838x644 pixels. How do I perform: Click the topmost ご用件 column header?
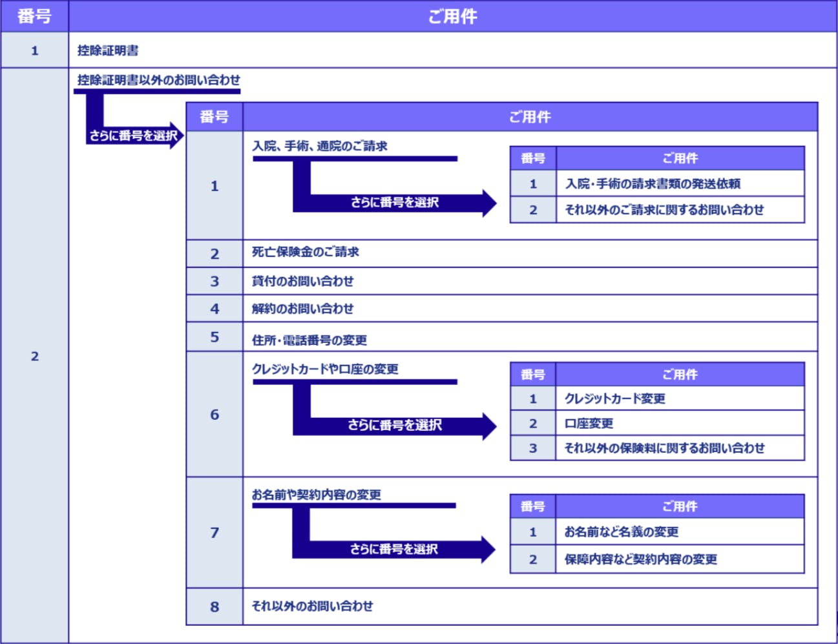[x=452, y=16]
